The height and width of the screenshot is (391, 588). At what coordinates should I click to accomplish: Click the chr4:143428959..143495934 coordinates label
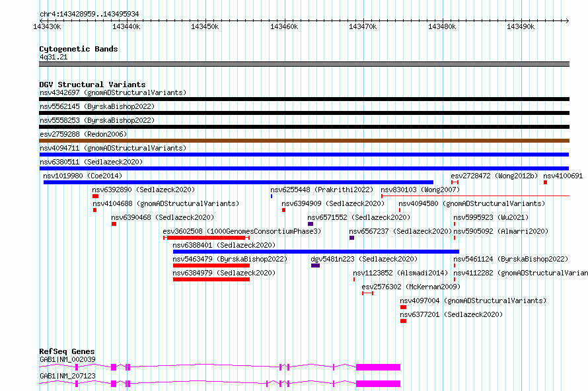tap(89, 15)
